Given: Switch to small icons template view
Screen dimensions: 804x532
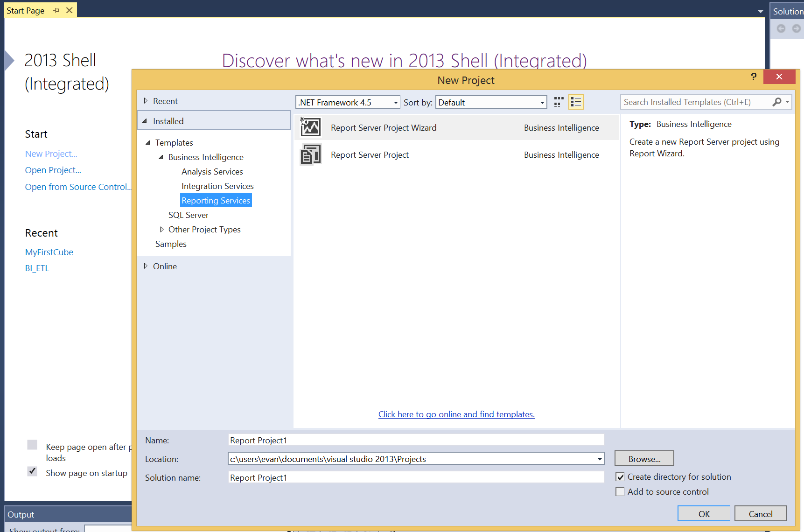Looking at the screenshot, I should 559,102.
